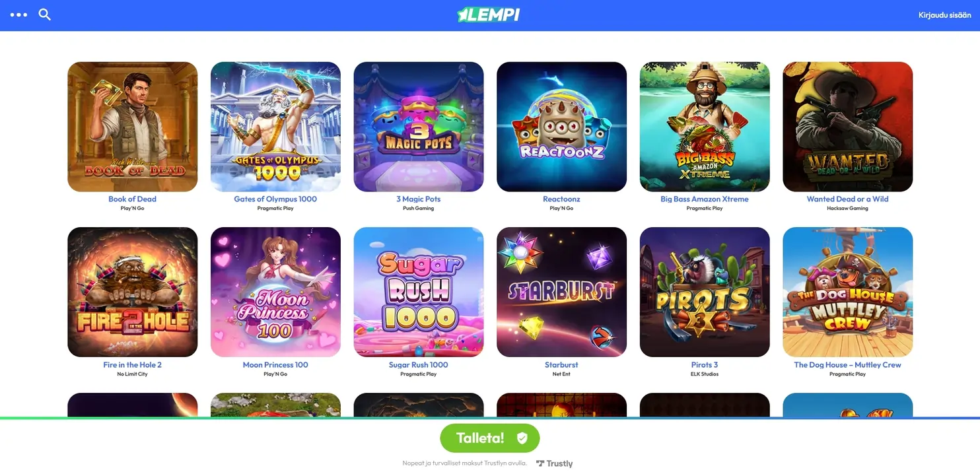Image resolution: width=980 pixels, height=474 pixels.
Task: Click the Moon Princess 100 title link
Action: (x=275, y=364)
